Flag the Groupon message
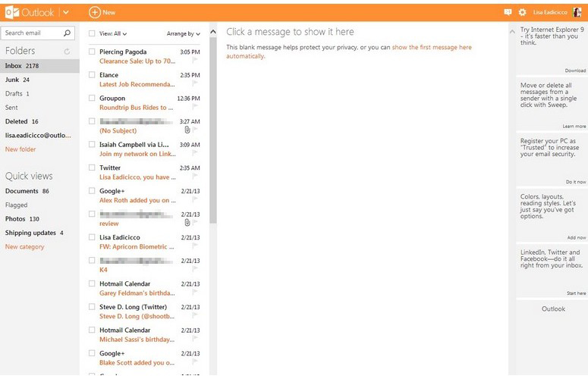Viewport: 588px width, 379px height. (195, 107)
